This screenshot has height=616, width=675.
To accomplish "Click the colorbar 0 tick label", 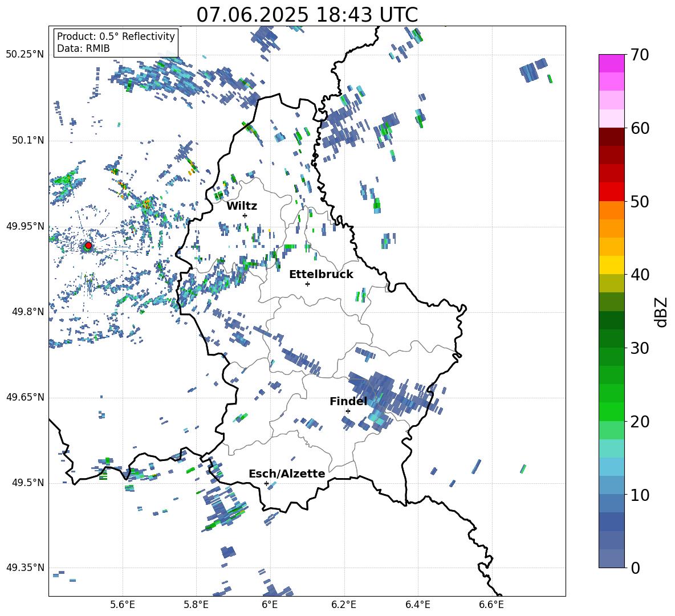I will 635,568.
